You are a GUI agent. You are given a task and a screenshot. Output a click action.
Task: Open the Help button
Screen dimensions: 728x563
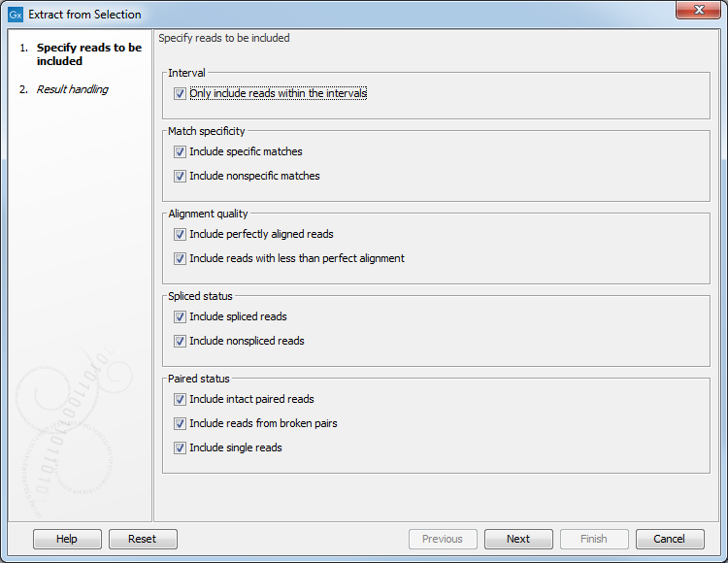pyautogui.click(x=67, y=539)
